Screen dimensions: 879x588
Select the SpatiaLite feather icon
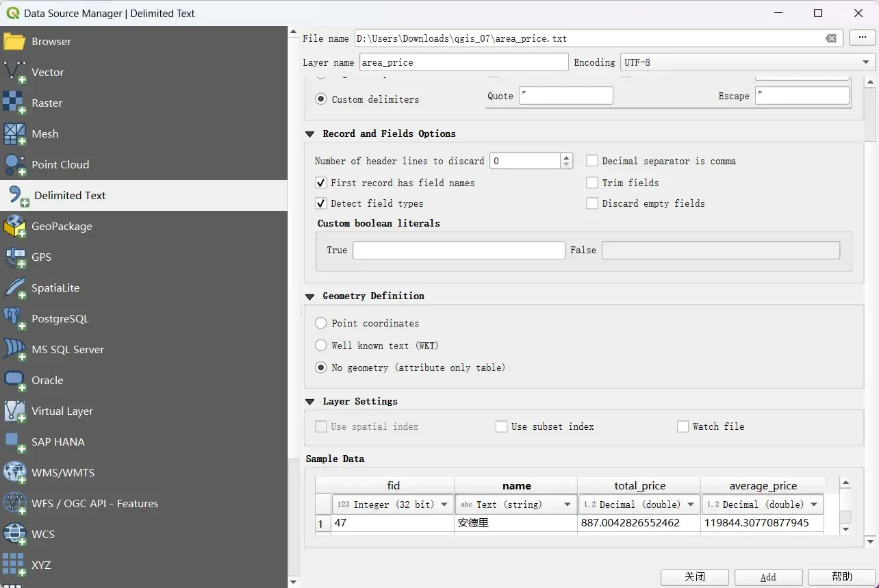click(x=14, y=287)
